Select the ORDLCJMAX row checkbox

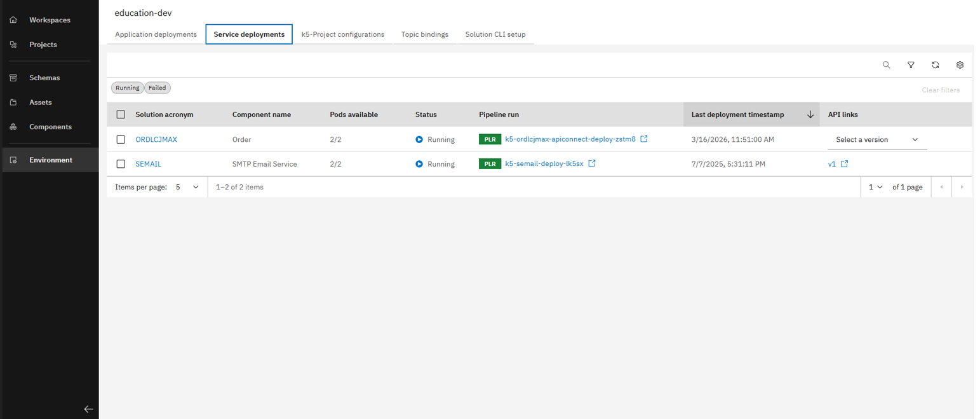click(121, 139)
